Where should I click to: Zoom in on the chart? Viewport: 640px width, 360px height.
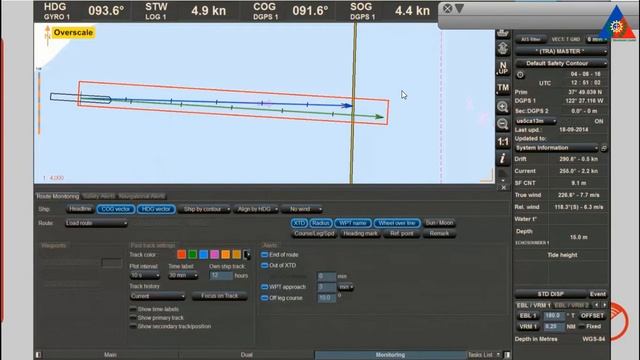(x=503, y=107)
